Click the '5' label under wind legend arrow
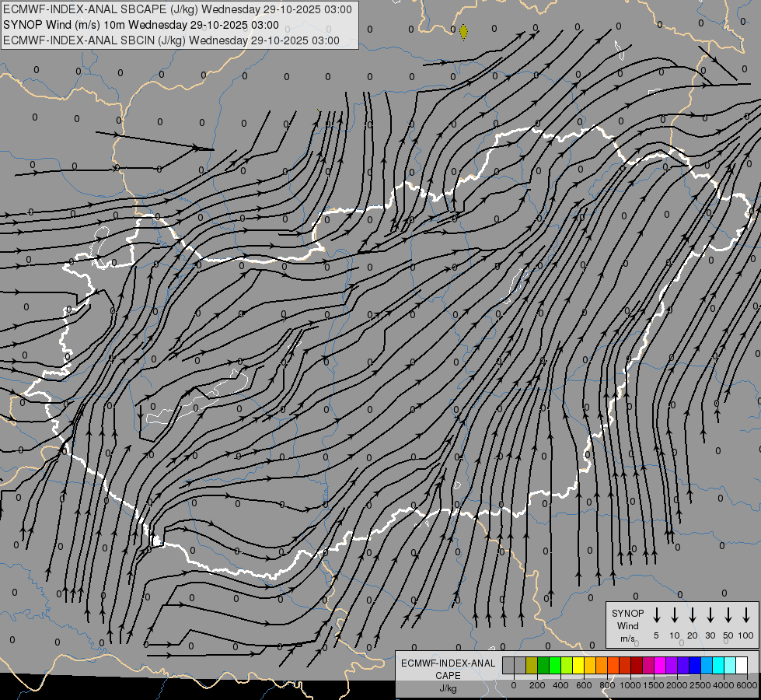Screen dimensions: 761x700 tap(656, 635)
